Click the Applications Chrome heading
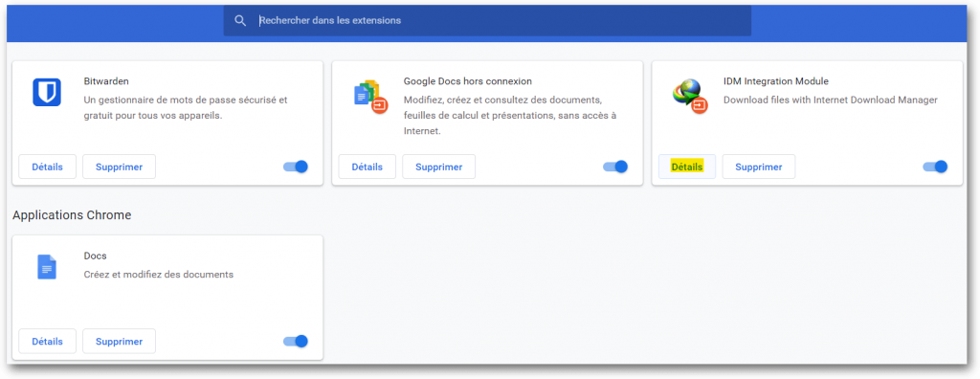The image size is (980, 379). pyautogui.click(x=72, y=215)
